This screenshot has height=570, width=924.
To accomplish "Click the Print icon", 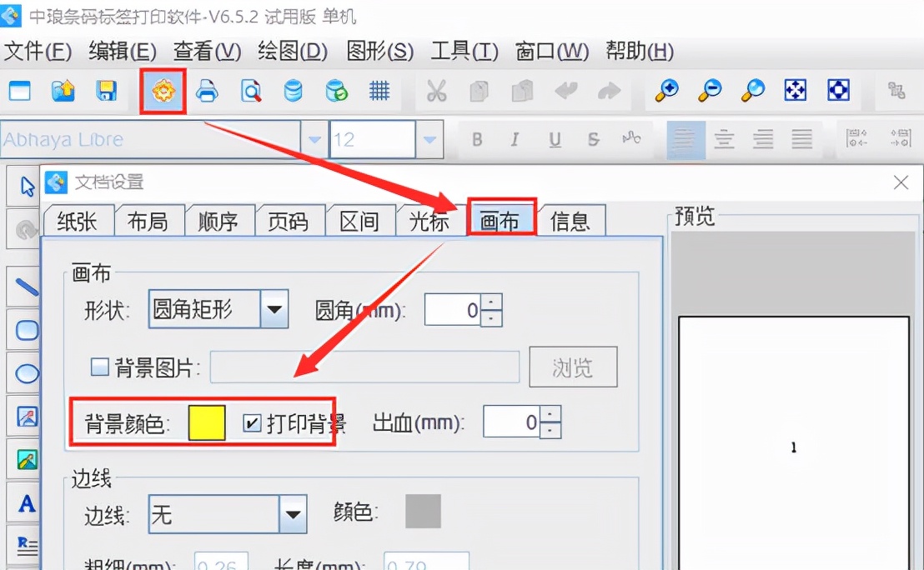I will tap(207, 91).
